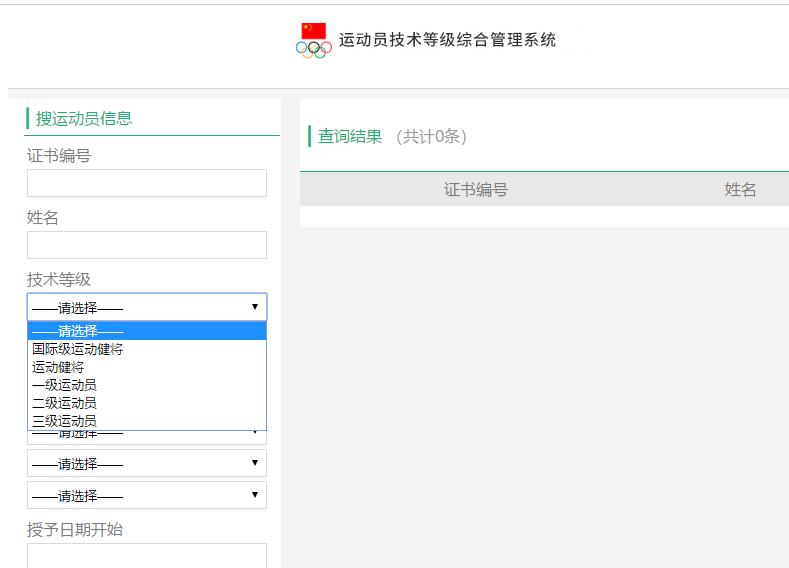Open the dropdown directly above 授予日期开始
This screenshot has width=789, height=568.
tap(147, 495)
